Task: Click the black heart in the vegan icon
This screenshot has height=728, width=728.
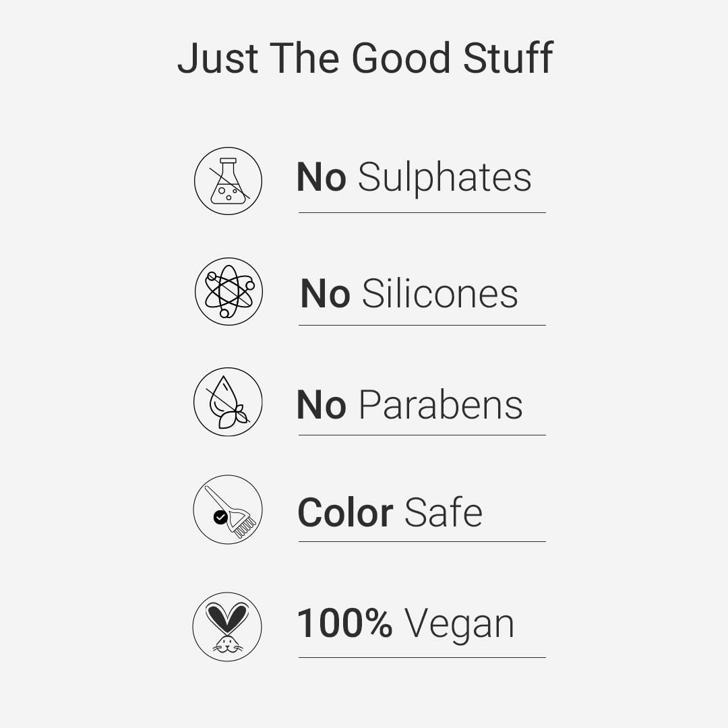Action: click(227, 615)
